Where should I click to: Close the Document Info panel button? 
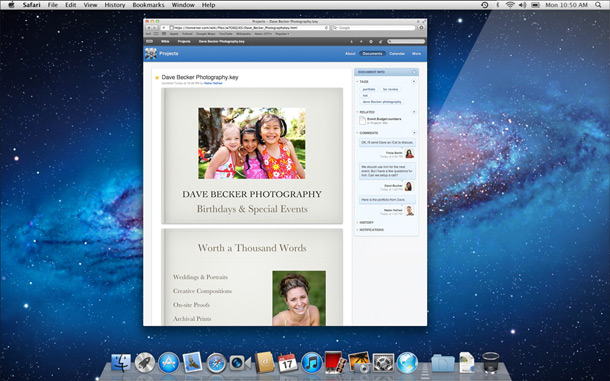(x=414, y=72)
